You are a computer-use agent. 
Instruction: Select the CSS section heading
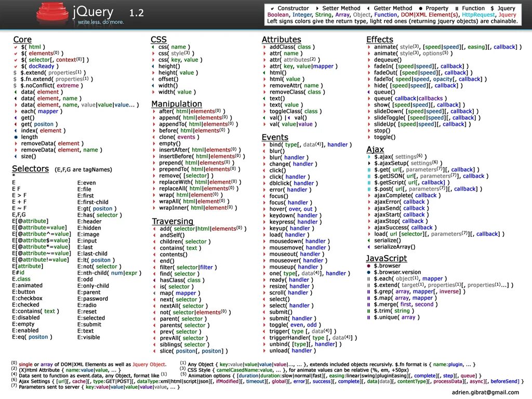[158, 39]
